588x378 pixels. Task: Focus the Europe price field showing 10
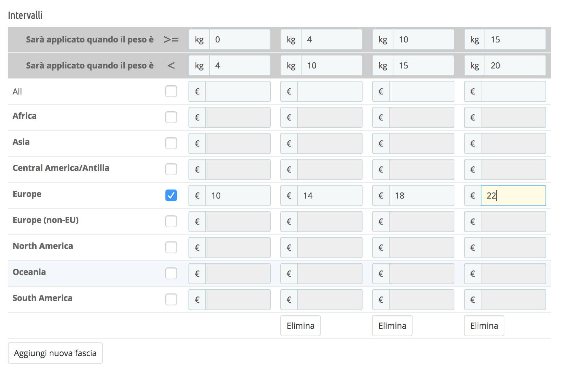(x=237, y=196)
